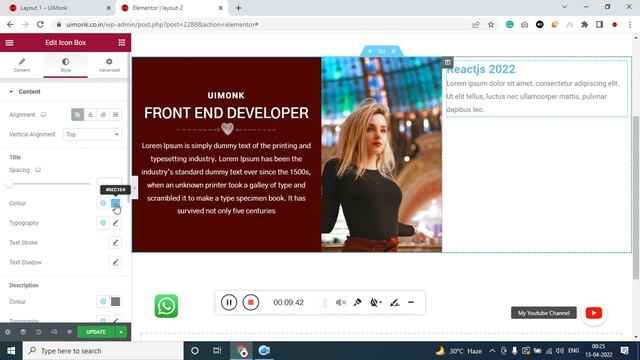Open the Title colour swatch
Image resolution: width=640 pixels, height=360 pixels.
(116, 203)
